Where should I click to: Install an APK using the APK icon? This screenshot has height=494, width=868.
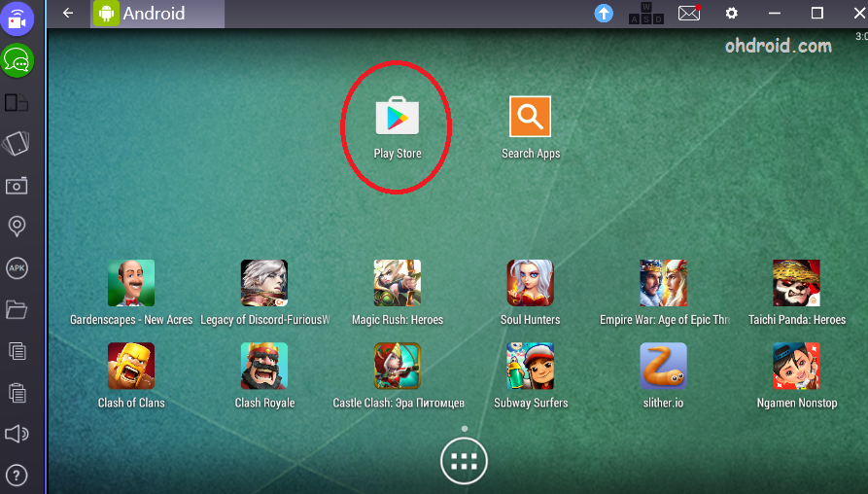click(17, 268)
